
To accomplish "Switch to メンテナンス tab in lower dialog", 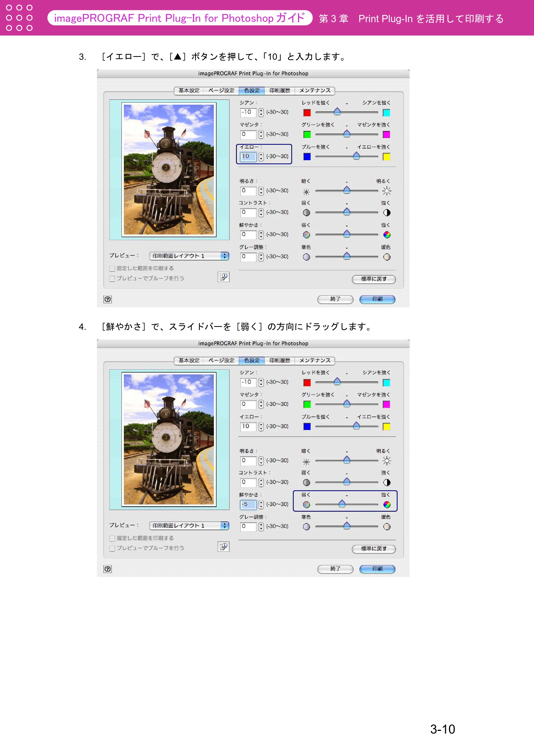I will pyautogui.click(x=315, y=360).
